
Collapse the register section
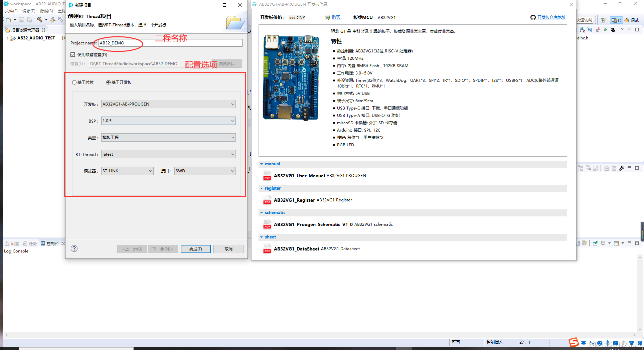[262, 188]
